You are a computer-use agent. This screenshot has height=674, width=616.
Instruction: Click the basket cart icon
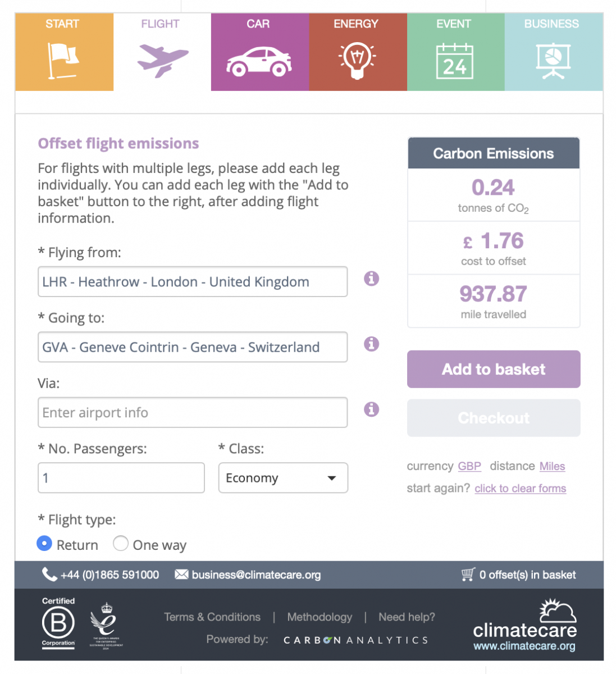pyautogui.click(x=468, y=574)
